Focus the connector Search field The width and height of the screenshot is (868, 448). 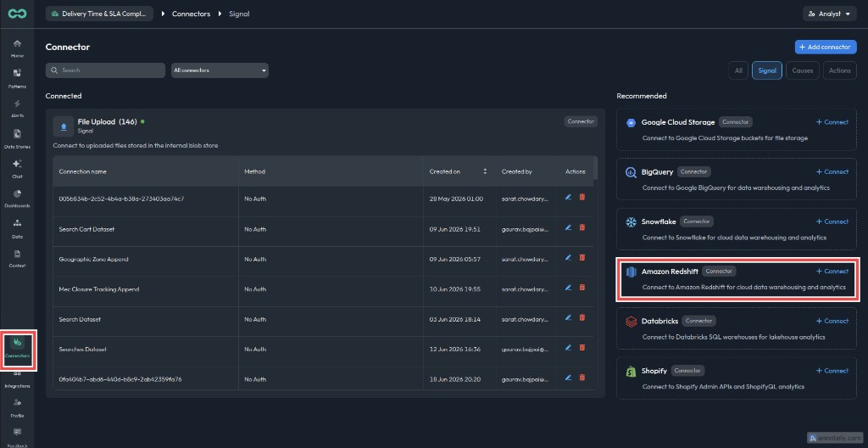click(105, 70)
